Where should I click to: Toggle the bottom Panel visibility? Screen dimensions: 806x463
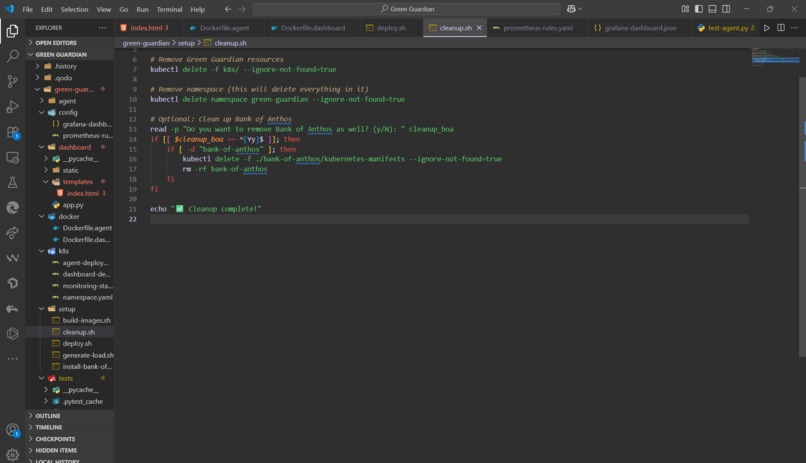coord(712,9)
